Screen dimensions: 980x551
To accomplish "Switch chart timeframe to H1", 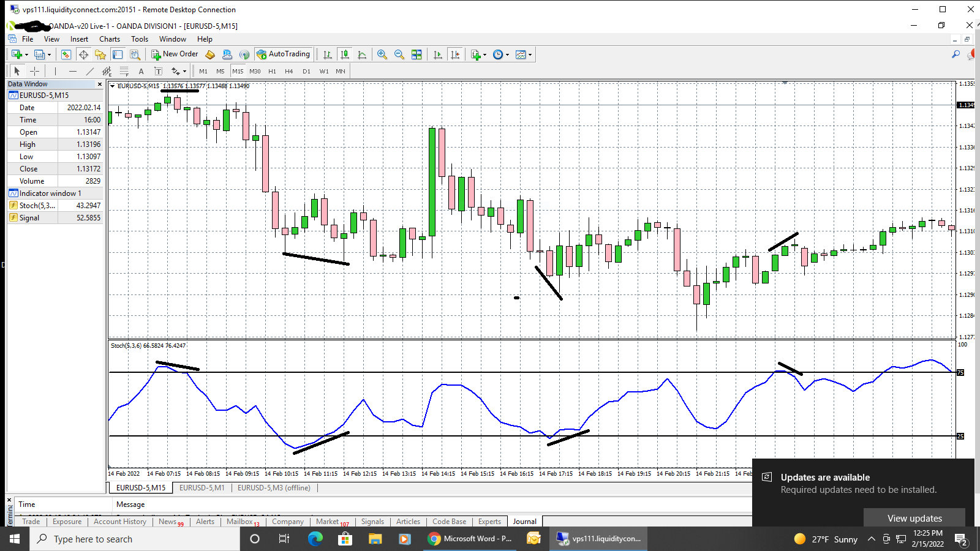I will click(x=272, y=71).
